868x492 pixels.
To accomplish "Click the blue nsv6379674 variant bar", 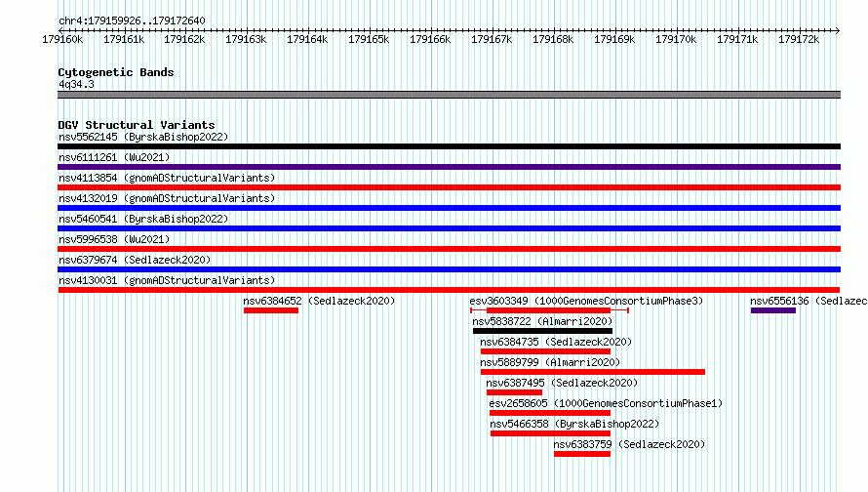I will point(449,269).
